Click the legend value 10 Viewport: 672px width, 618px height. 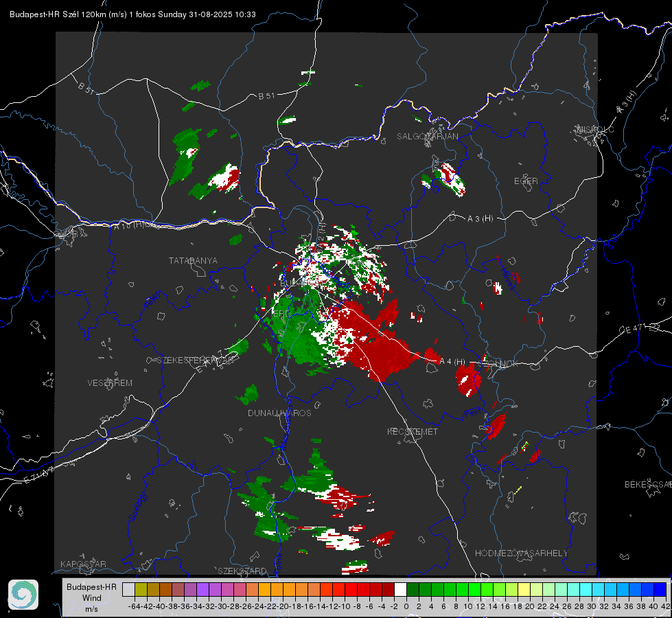pos(468,606)
